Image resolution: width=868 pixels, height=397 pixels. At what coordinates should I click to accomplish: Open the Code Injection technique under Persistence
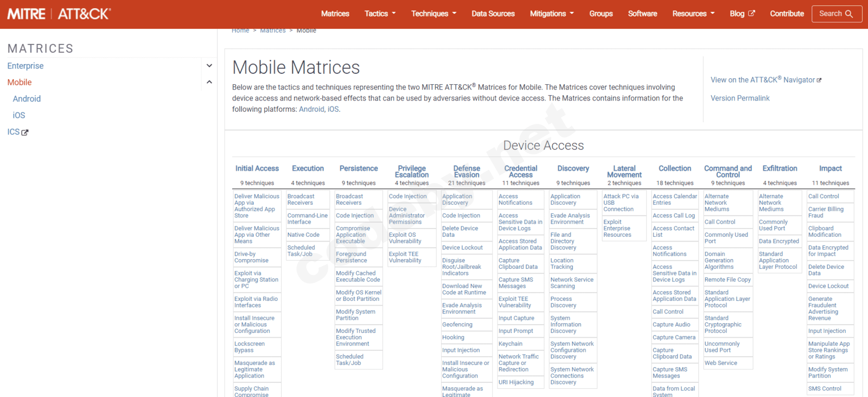coord(354,216)
